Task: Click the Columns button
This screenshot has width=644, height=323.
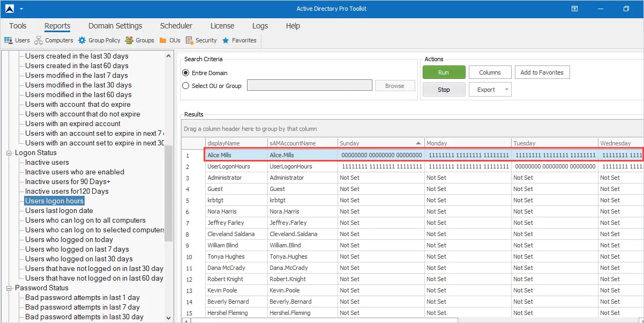Action: click(490, 72)
